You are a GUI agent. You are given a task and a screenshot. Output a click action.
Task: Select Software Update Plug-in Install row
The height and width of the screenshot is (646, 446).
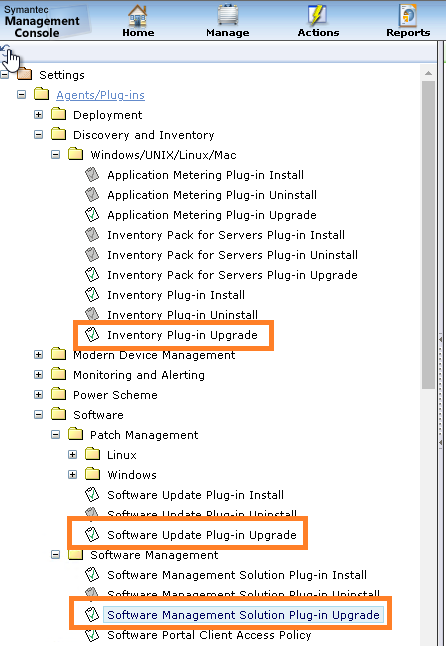(x=195, y=495)
